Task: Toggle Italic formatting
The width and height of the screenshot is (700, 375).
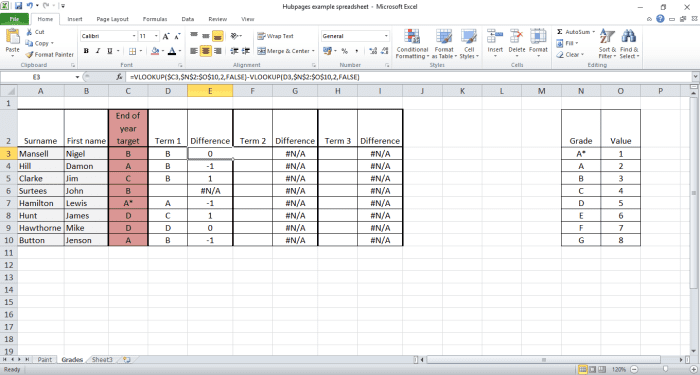Action: click(x=98, y=51)
